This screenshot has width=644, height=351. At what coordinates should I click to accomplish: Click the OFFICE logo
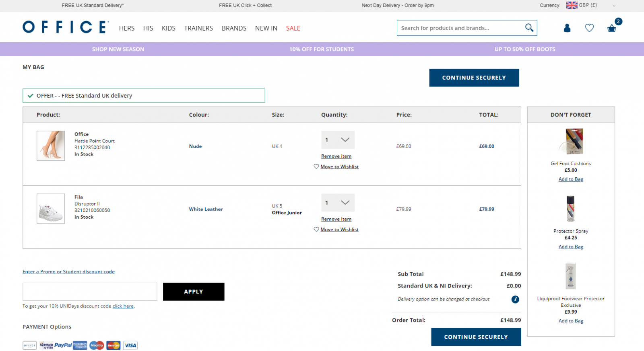tap(66, 27)
